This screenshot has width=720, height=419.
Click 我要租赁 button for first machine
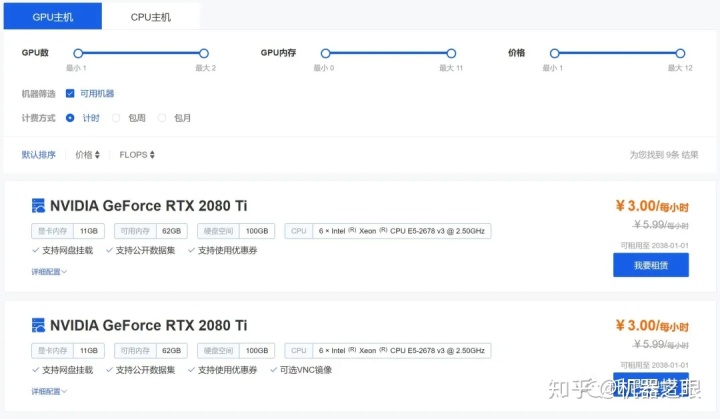(x=651, y=265)
